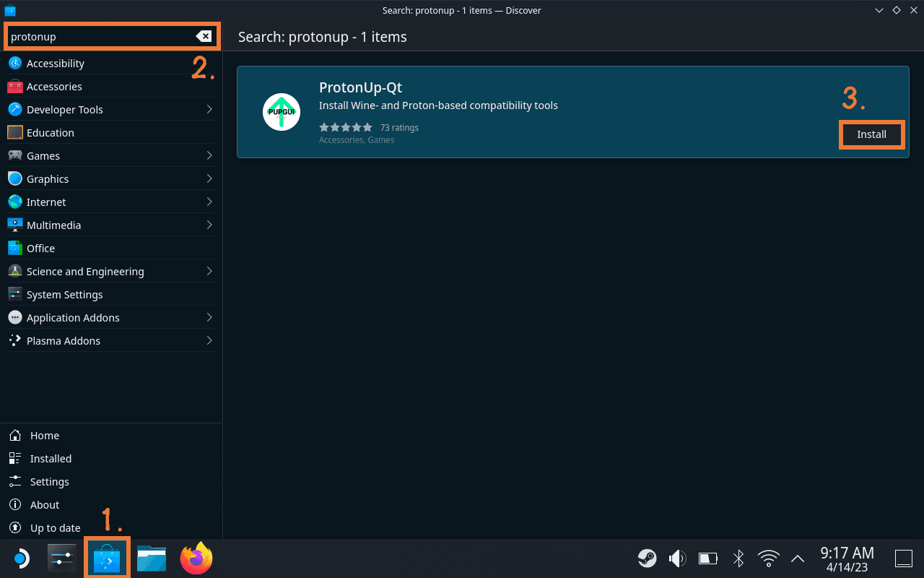924x578 pixels.
Task: Click the Discover store icon in taskbar
Action: [x=107, y=559]
